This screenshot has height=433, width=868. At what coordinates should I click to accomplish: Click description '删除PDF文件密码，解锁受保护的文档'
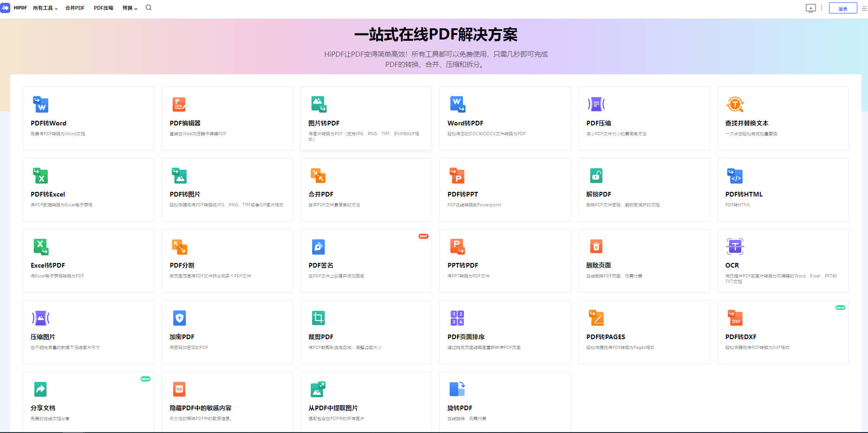pos(623,205)
